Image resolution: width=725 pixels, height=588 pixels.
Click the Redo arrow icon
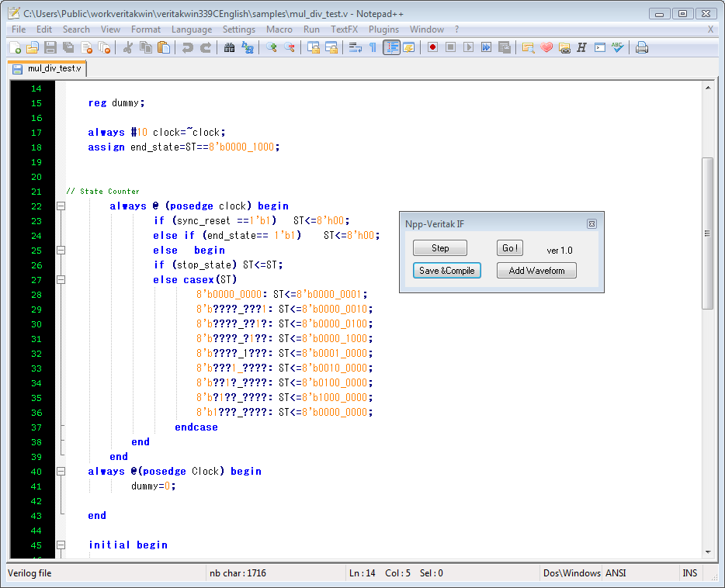pyautogui.click(x=205, y=47)
